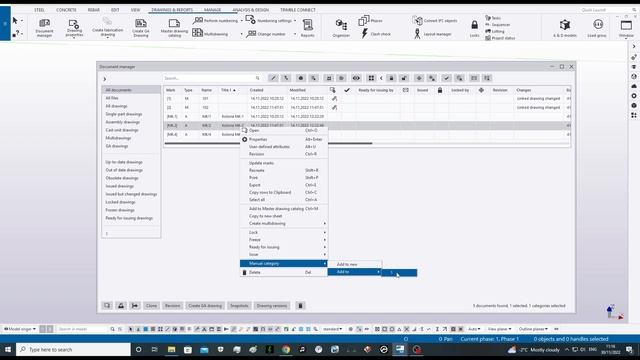
Task: Click the Windows Start button
Action: [8, 349]
